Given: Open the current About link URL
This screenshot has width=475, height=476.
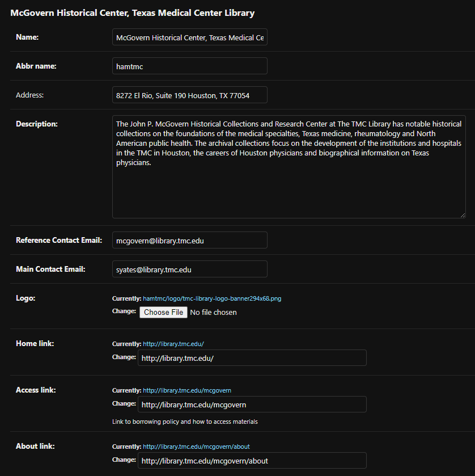Looking at the screenshot, I should pos(196,446).
